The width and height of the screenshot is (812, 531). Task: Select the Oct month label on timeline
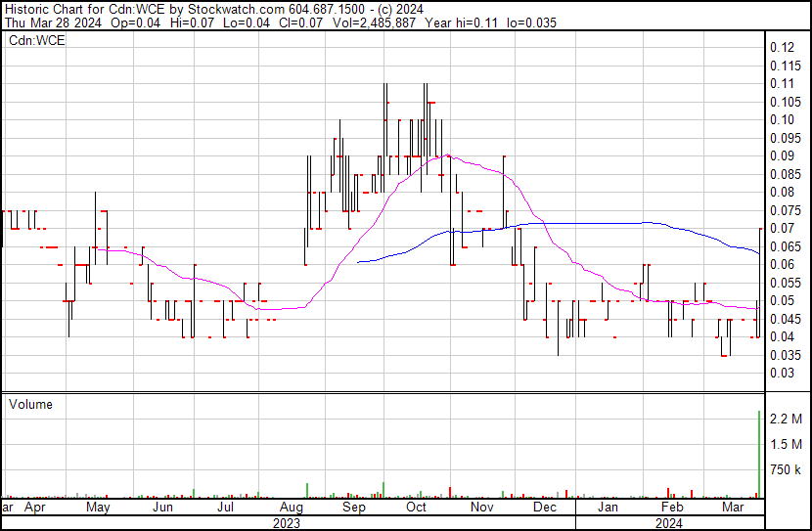click(x=417, y=509)
